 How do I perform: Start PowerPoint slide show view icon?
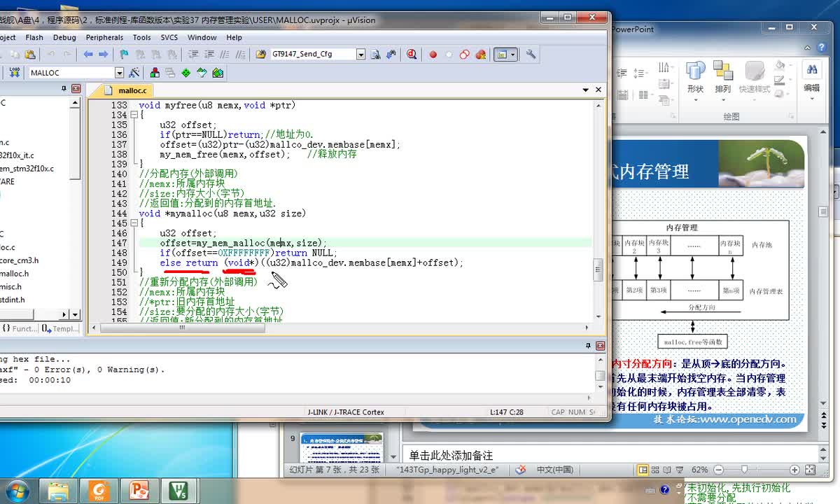coord(680,470)
